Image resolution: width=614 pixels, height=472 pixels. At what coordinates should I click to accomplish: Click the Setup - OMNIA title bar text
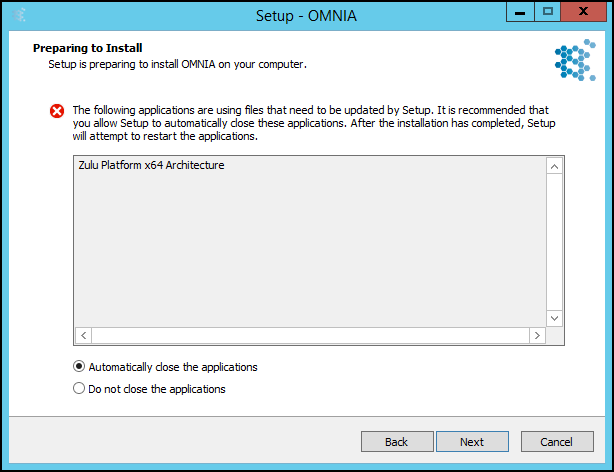tap(306, 16)
